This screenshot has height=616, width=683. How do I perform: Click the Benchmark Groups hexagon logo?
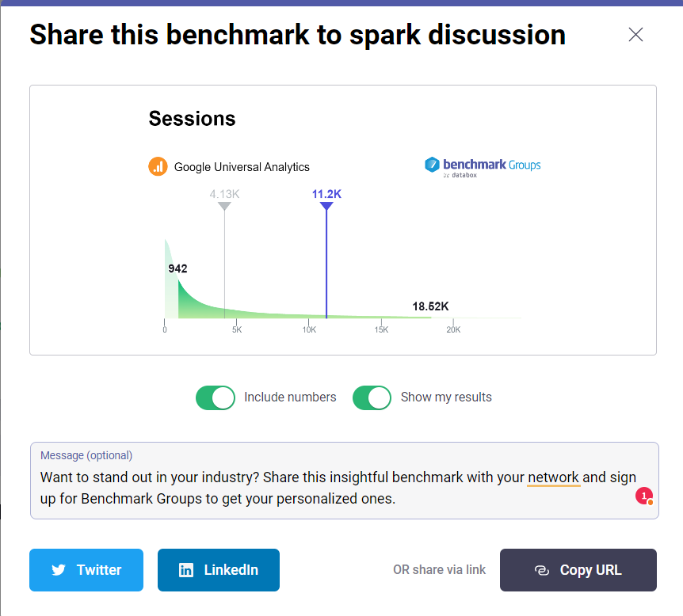click(432, 165)
